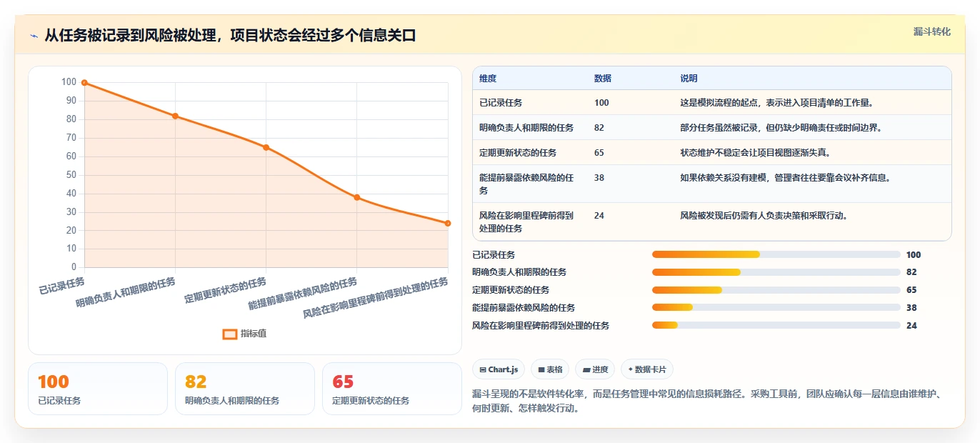Click the 已记录任务 progress bar
Viewport: 980px width, 443px height.
coord(776,254)
